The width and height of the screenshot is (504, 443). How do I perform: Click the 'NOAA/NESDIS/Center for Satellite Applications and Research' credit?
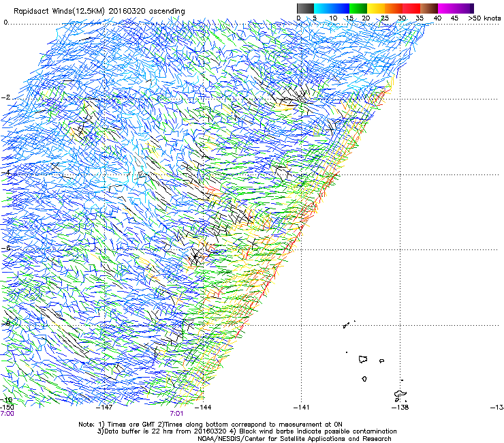pyautogui.click(x=294, y=439)
